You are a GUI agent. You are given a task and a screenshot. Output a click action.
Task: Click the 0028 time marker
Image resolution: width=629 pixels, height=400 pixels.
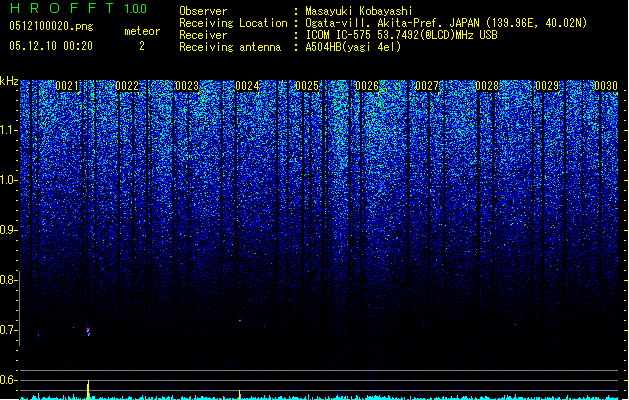pos(487,86)
